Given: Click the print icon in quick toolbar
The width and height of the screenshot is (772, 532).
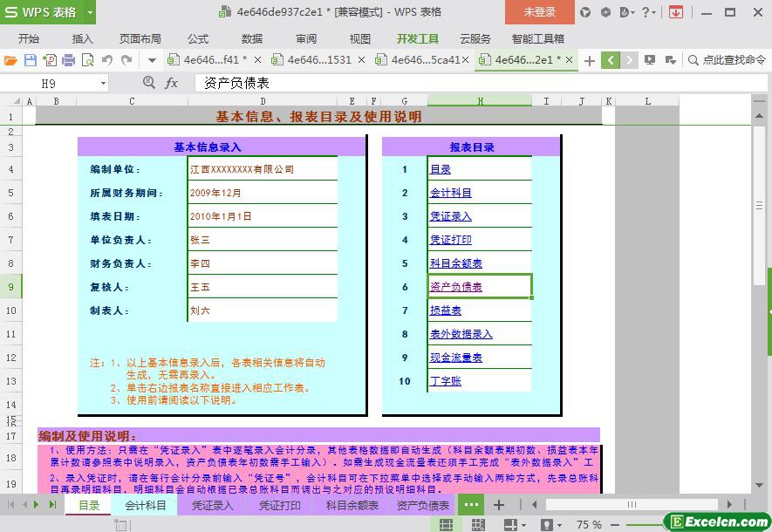Looking at the screenshot, I should point(68,60).
